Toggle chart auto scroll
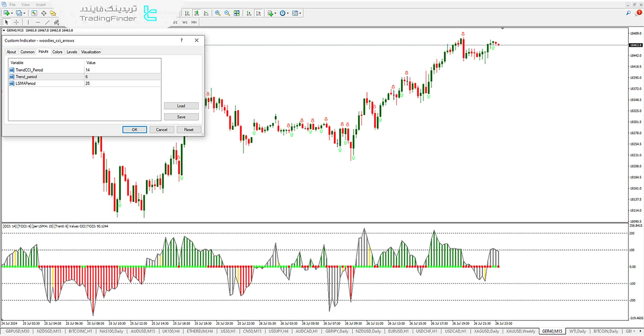This screenshot has width=644, height=336. (x=249, y=13)
